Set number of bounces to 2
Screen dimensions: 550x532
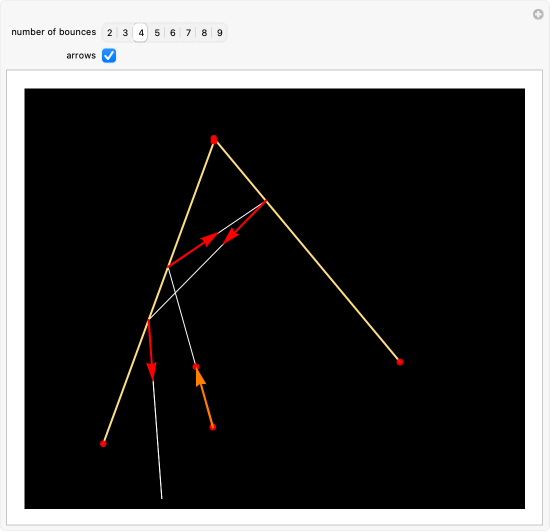(x=109, y=33)
